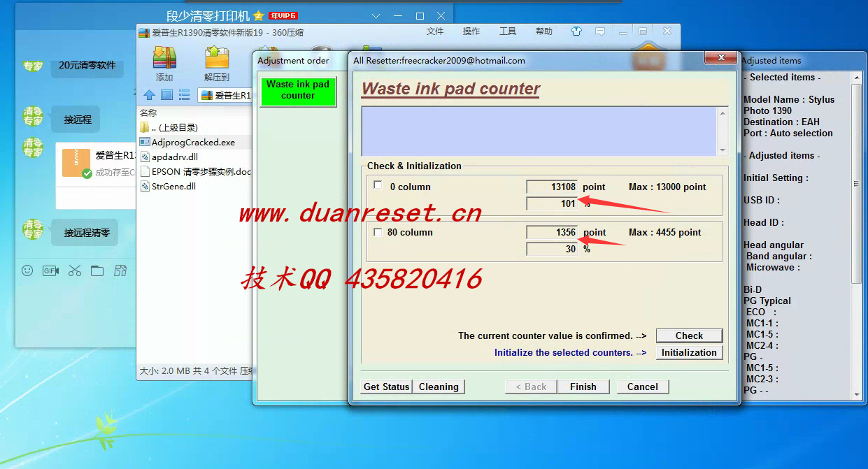Open the emoji picker in the chat toolbar
868x469 pixels.
(27, 270)
